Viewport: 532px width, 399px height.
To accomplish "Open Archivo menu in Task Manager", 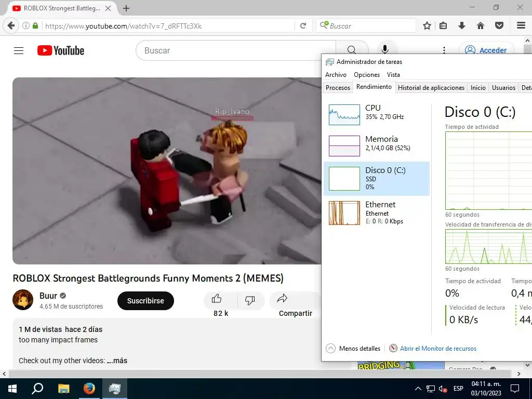I will (336, 75).
